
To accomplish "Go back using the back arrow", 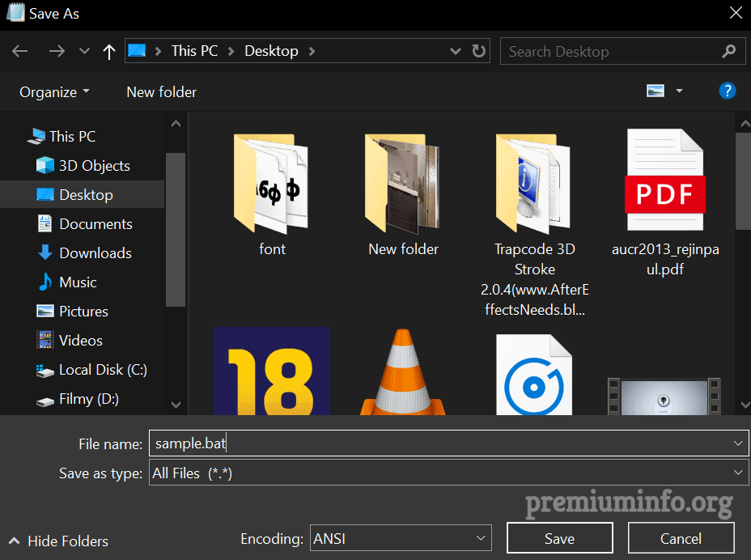I will click(x=19, y=51).
